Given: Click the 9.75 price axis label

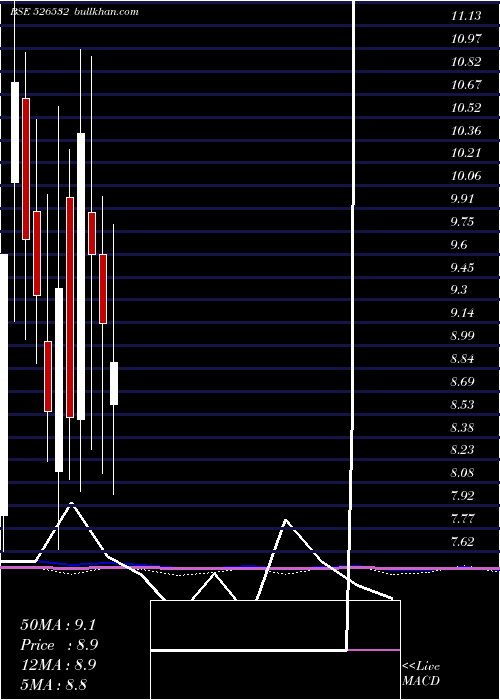Looking at the screenshot, I should click(x=462, y=222).
